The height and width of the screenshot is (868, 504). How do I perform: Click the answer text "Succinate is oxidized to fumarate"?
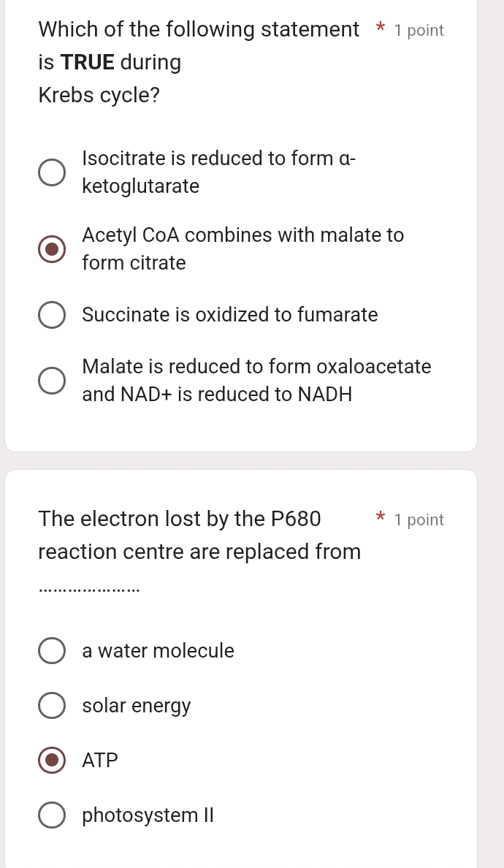pos(230,315)
